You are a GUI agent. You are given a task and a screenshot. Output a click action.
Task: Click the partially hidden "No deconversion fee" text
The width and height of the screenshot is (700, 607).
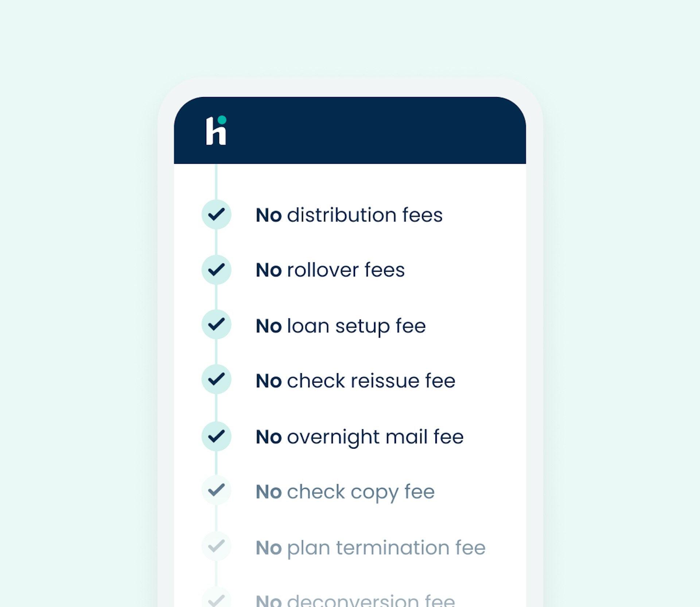click(355, 600)
